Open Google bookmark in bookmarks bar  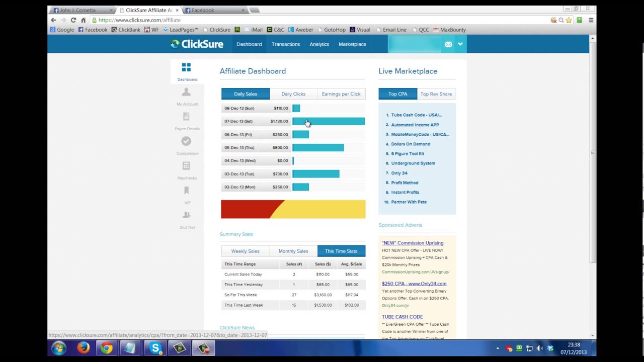click(62, 30)
